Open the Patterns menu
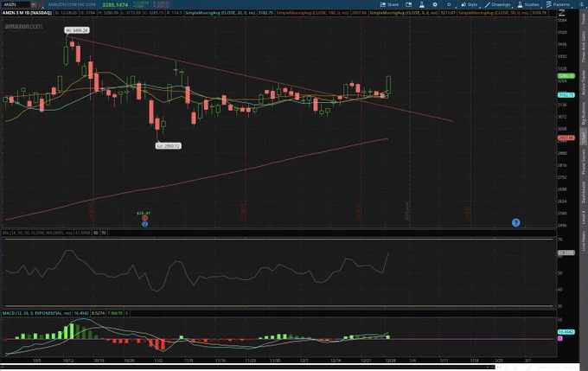 pyautogui.click(x=558, y=4)
